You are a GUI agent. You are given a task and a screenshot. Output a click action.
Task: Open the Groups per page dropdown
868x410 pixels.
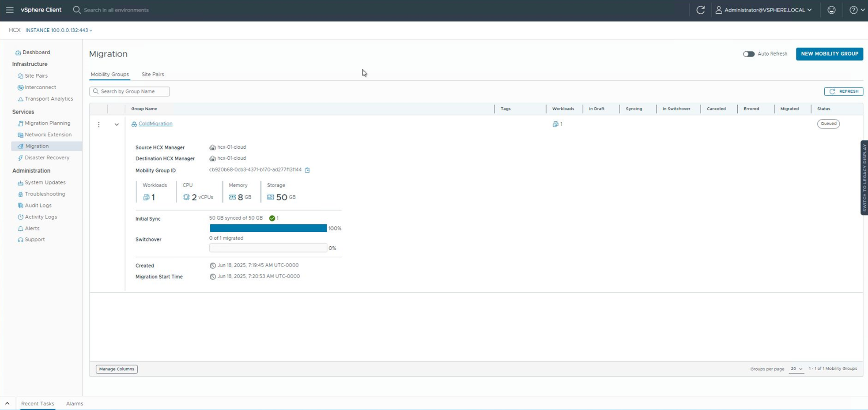click(796, 369)
